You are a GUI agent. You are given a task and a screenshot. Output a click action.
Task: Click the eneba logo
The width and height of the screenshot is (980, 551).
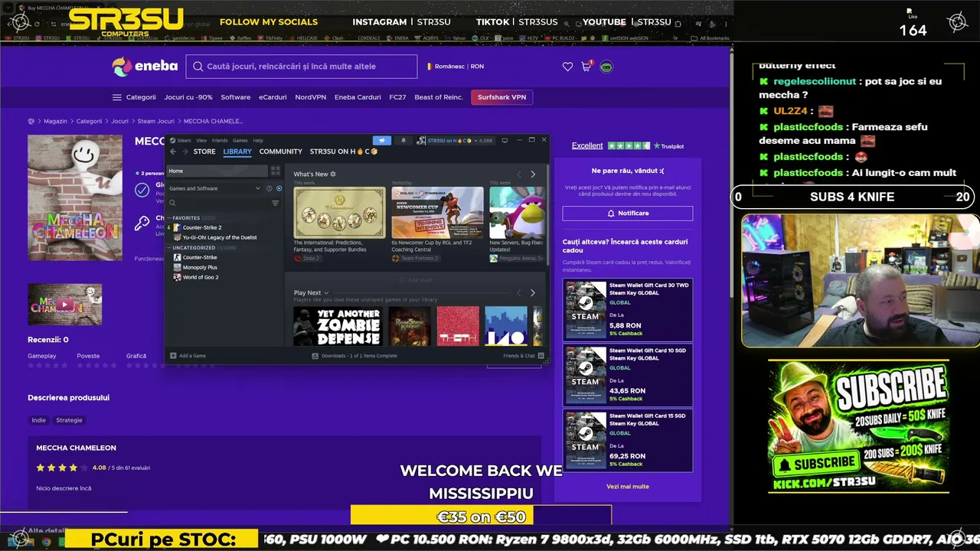[x=145, y=67]
